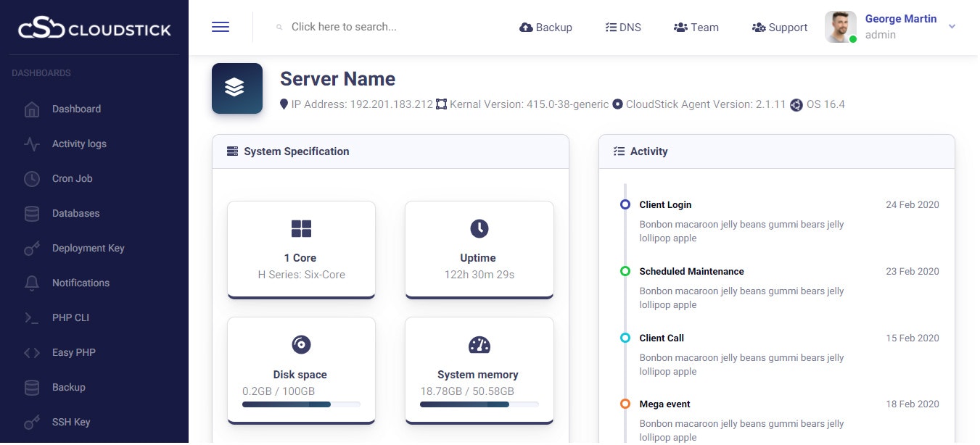
Task: Open the dropdown next to George Martin
Action: (952, 27)
